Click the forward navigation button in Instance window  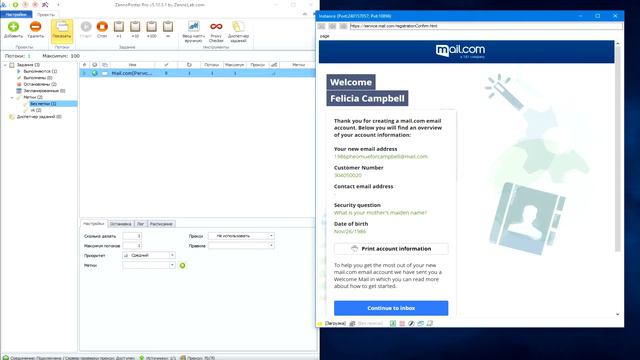coord(332,26)
